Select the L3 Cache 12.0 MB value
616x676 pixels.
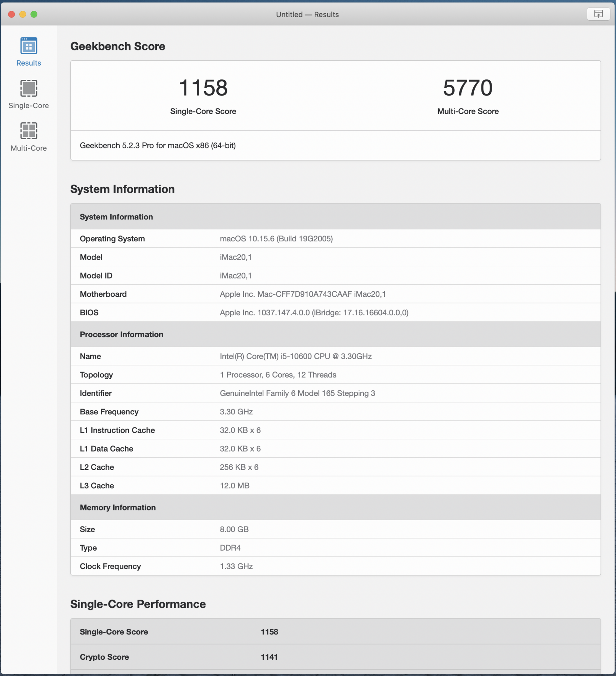(x=234, y=486)
